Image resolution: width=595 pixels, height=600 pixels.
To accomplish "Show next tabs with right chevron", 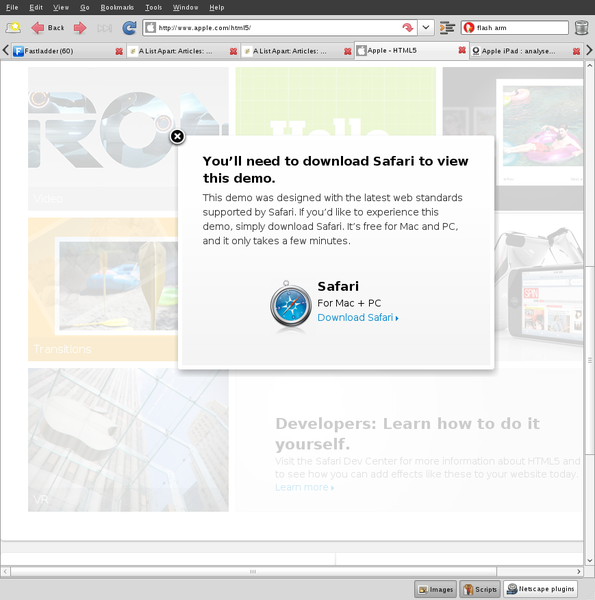I will (589, 50).
